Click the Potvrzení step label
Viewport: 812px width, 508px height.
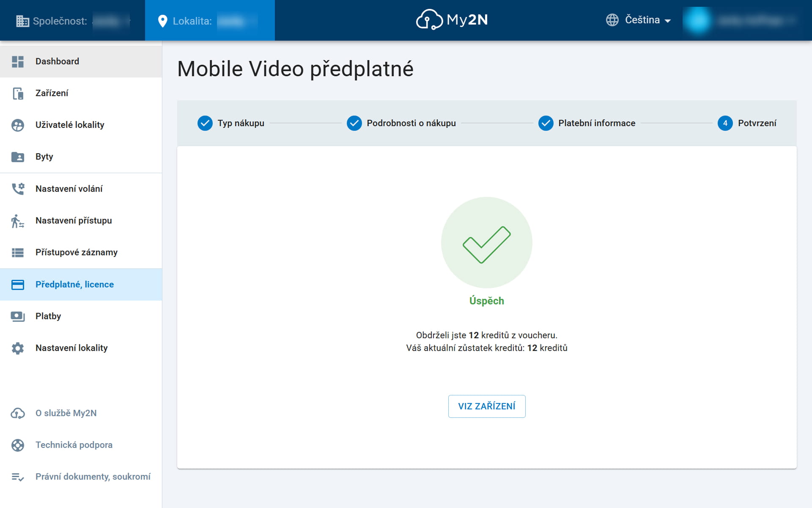(757, 123)
